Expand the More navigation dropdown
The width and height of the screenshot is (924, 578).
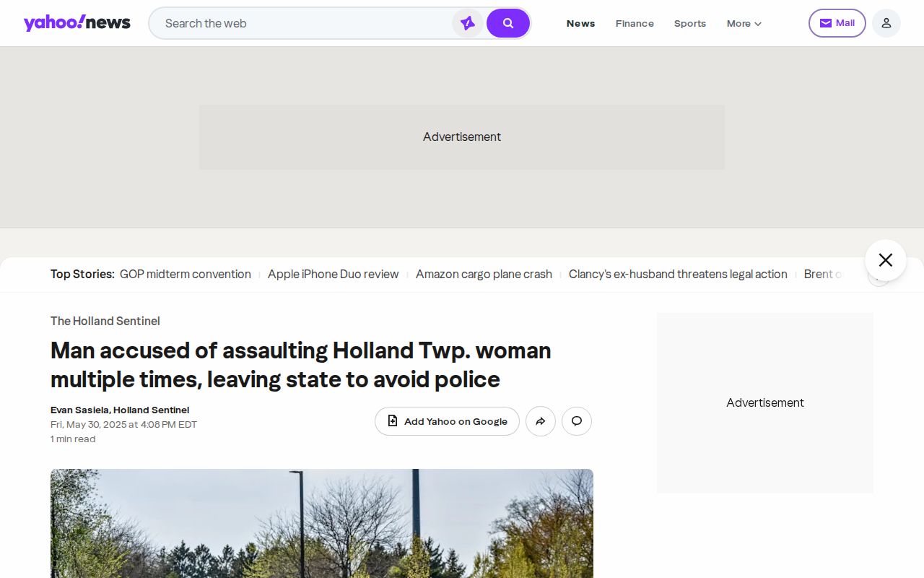pyautogui.click(x=744, y=23)
